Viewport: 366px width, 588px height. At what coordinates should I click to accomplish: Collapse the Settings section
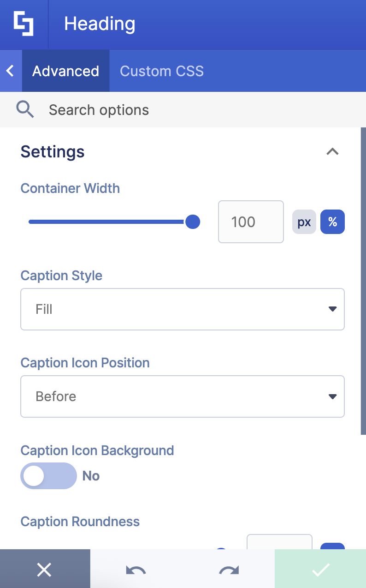pos(332,151)
